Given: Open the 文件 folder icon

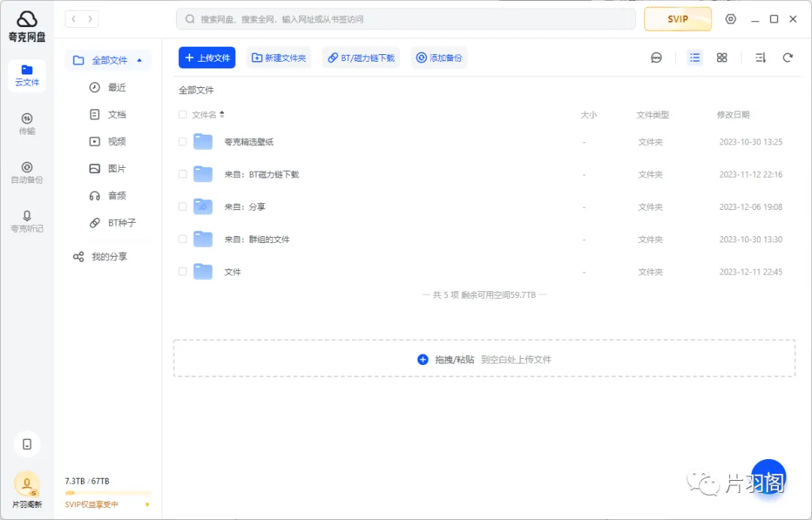Looking at the screenshot, I should pyautogui.click(x=203, y=272).
